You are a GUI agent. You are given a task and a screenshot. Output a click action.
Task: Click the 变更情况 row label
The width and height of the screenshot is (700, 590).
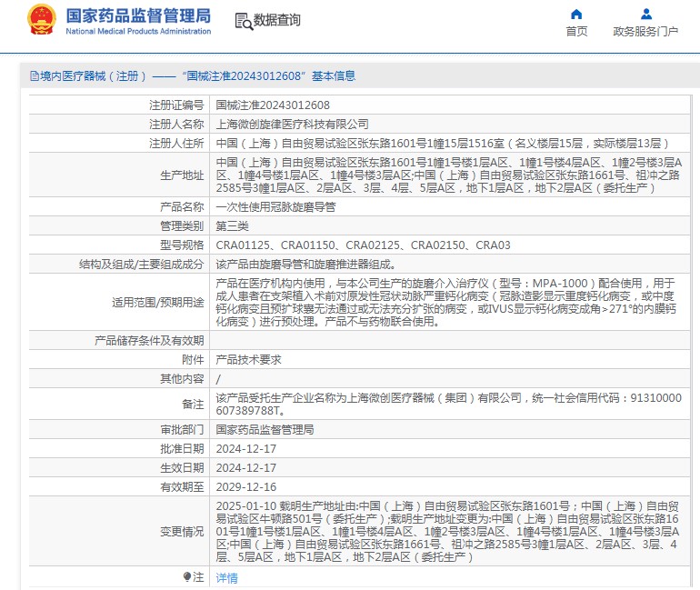pos(182,532)
